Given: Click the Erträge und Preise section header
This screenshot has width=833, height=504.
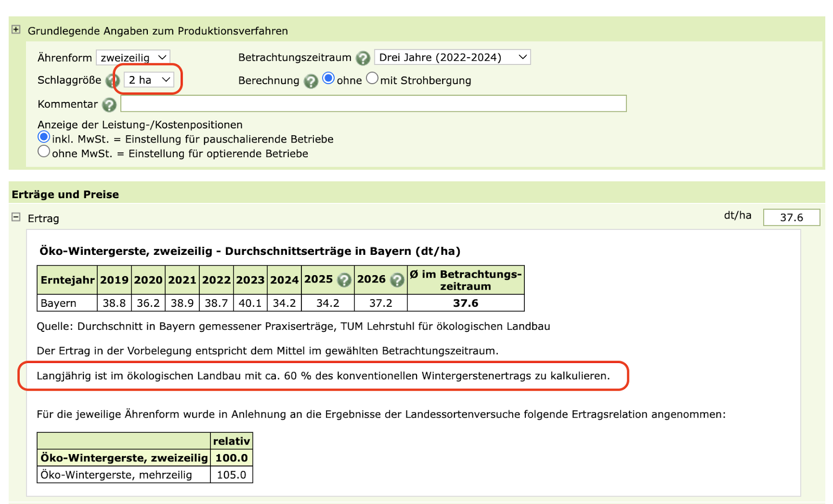Looking at the screenshot, I should [x=65, y=194].
